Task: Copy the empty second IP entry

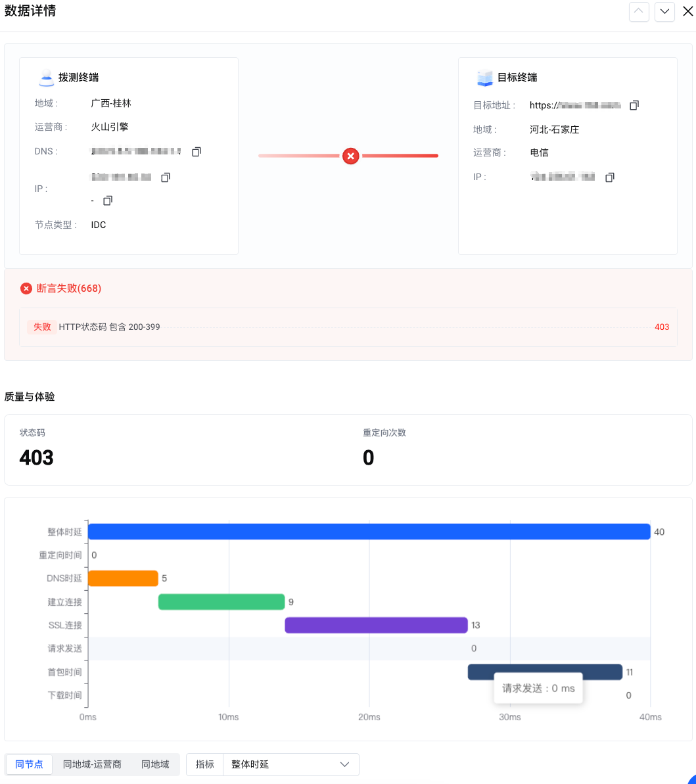Action: (x=108, y=200)
